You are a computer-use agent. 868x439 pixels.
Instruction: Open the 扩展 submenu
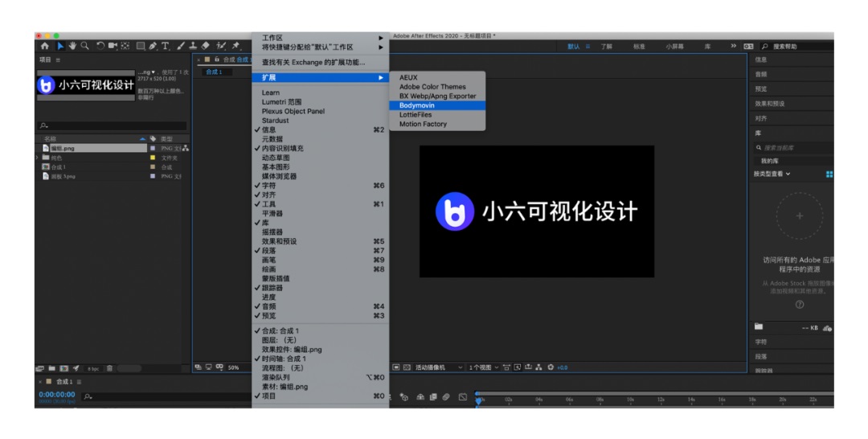321,77
